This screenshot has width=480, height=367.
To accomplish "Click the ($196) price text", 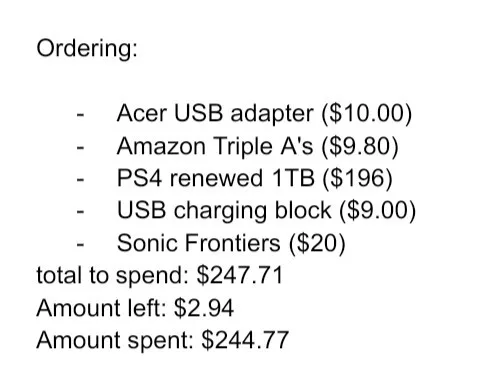I will pos(358,178).
